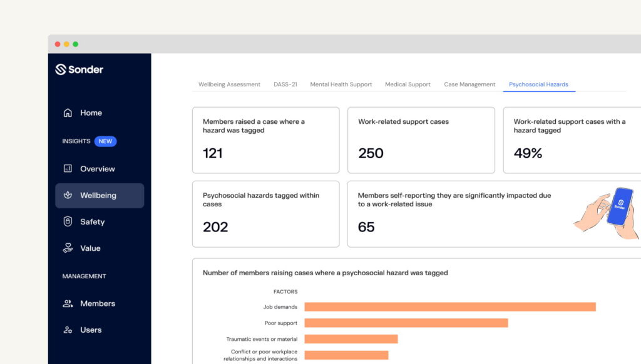Click the Job demands orange bar
Screen dimensions: 641x364
(x=449, y=306)
